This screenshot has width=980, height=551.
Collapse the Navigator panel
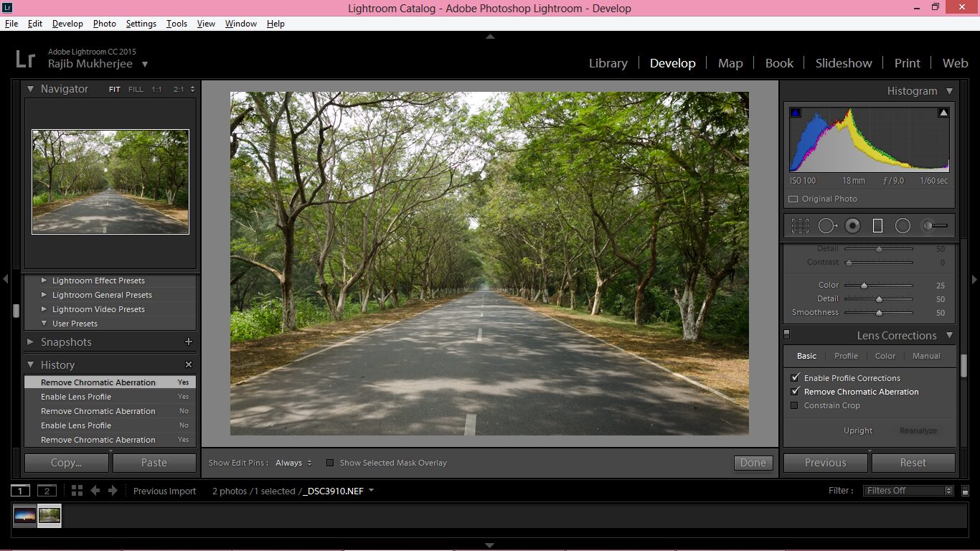[x=31, y=89]
